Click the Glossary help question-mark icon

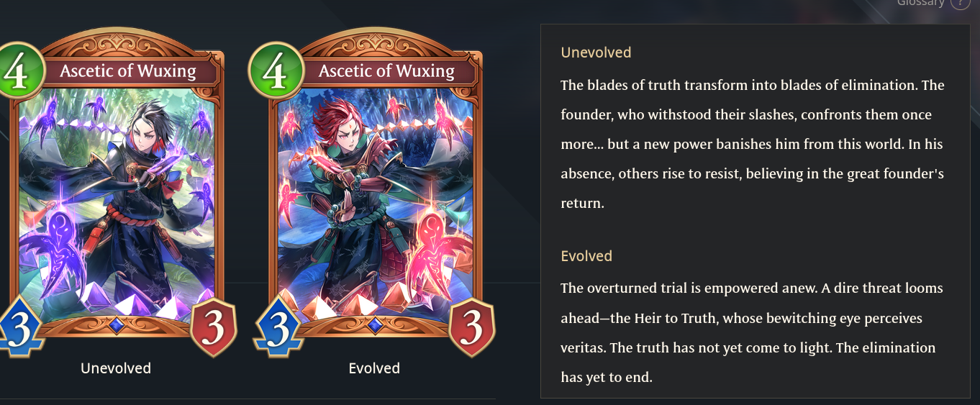tap(960, 2)
